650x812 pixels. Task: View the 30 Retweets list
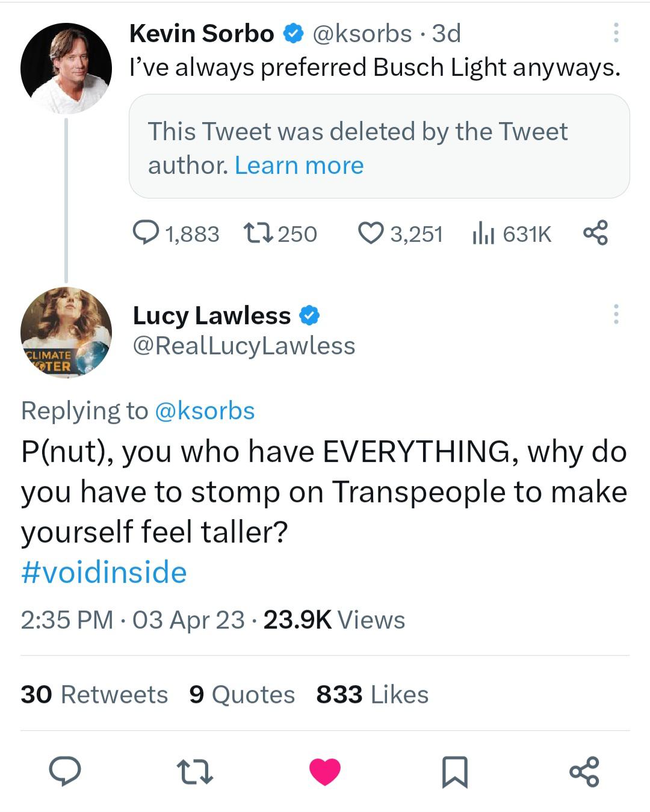coord(94,694)
